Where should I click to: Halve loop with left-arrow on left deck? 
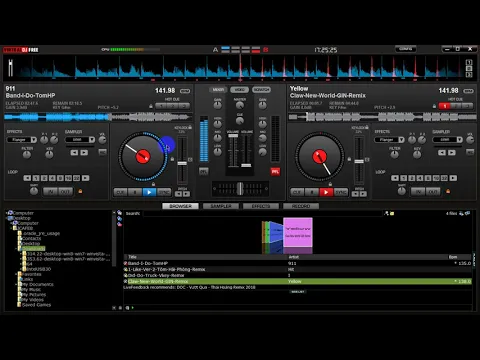coord(27,178)
